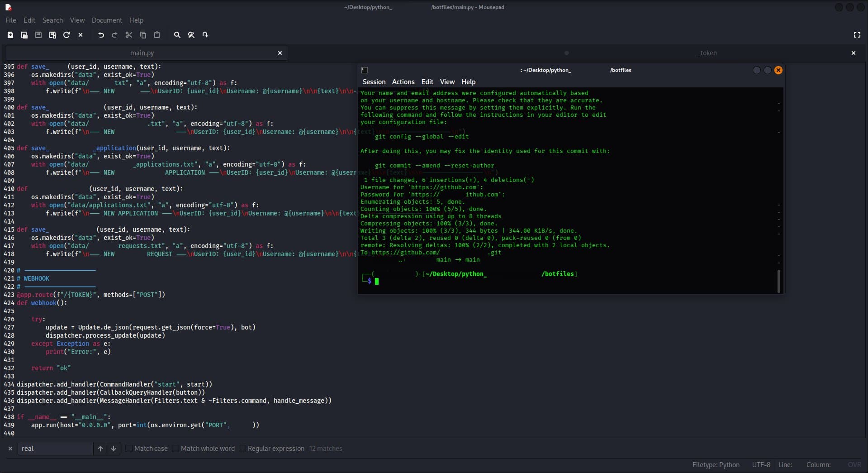The image size is (868, 473).
Task: Open a file using the toolbar icon
Action: point(24,35)
